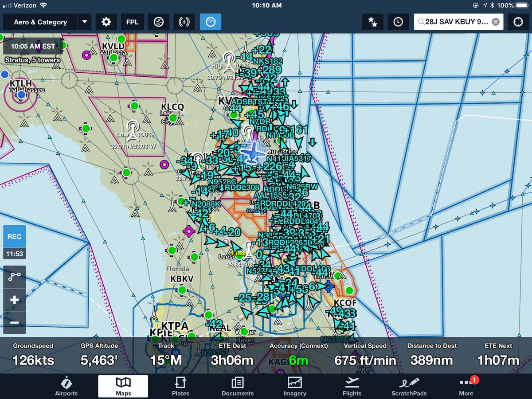Tap the Stratus, 5 towers status
Screen dimensions: 532x399
click(x=32, y=60)
